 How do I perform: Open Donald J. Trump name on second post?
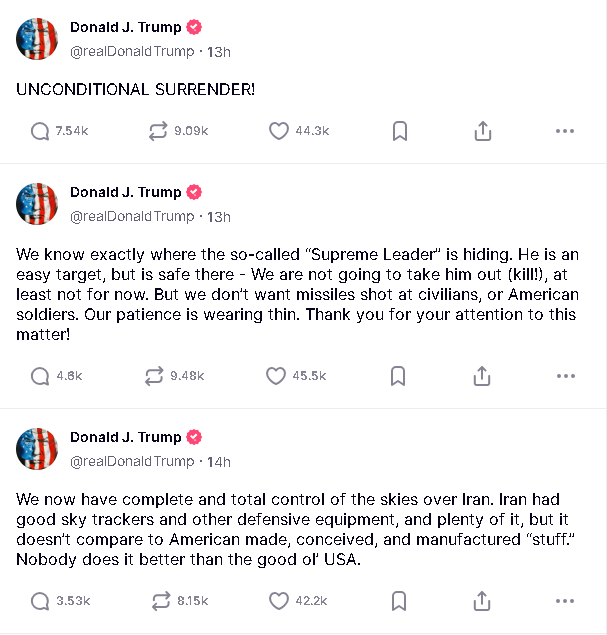[x=126, y=192]
